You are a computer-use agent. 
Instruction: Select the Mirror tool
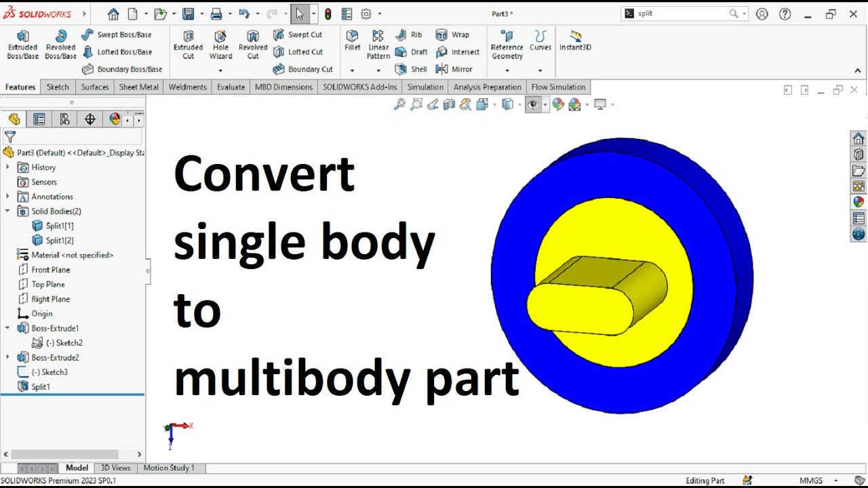click(454, 69)
